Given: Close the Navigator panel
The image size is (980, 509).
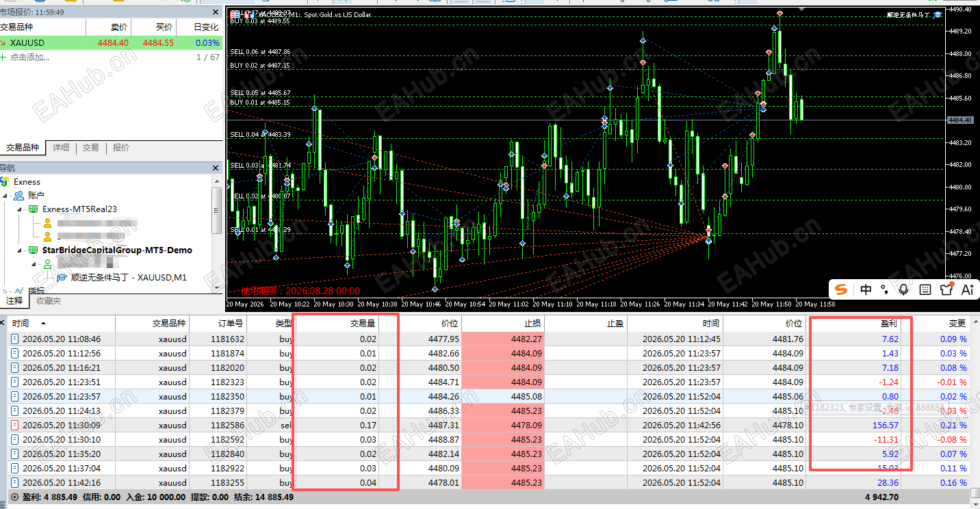Looking at the screenshot, I should (x=216, y=168).
